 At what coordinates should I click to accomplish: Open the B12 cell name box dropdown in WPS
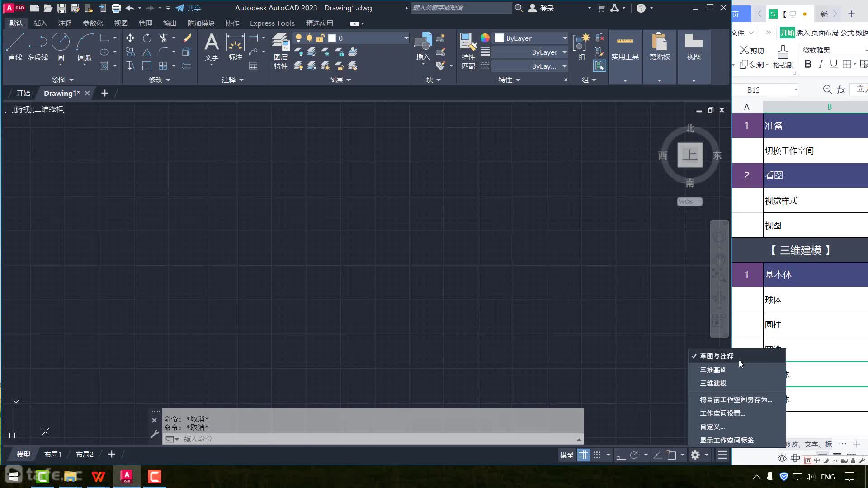pyautogui.click(x=796, y=90)
